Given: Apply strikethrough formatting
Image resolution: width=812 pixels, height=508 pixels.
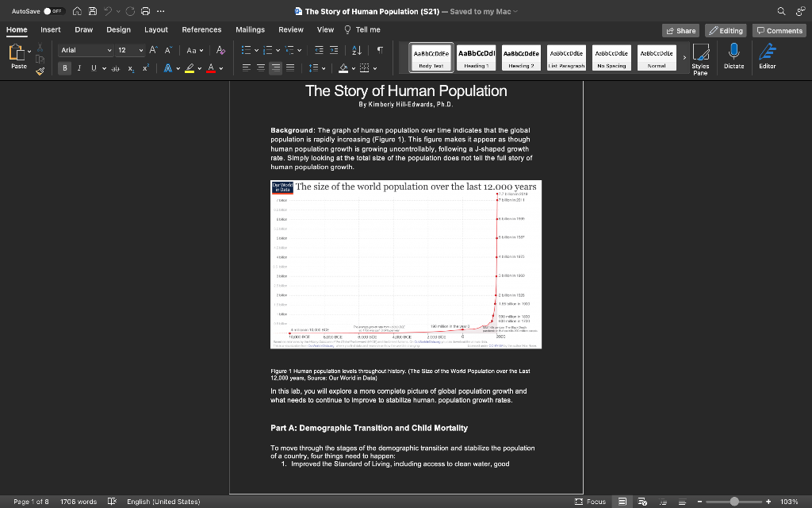Looking at the screenshot, I should click(x=115, y=68).
